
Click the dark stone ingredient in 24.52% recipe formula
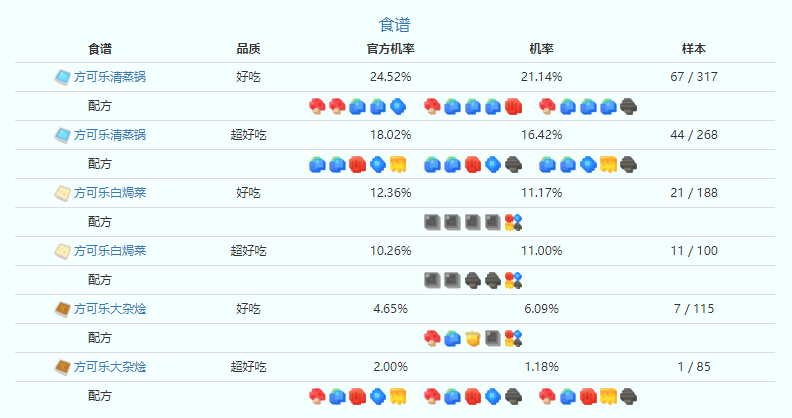tap(628, 107)
